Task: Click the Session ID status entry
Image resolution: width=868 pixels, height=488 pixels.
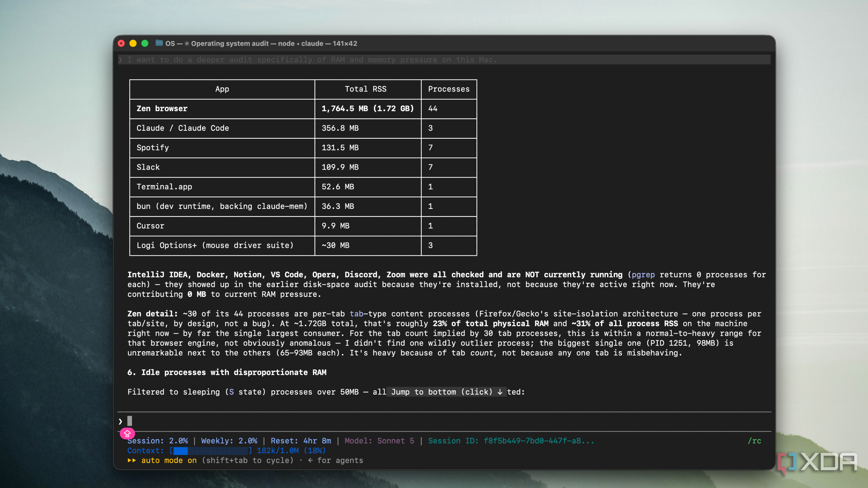Action: coord(511,441)
